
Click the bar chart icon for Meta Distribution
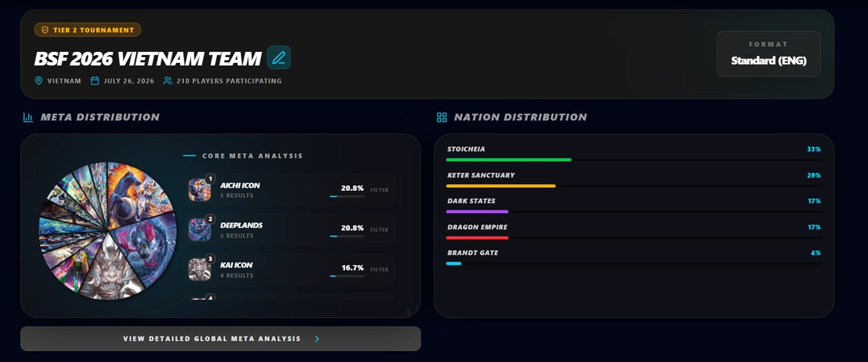(28, 117)
